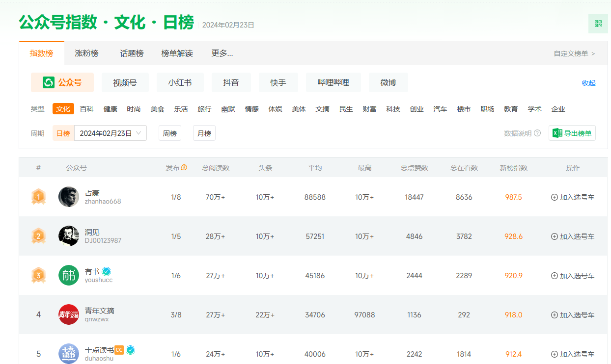Image resolution: width=611 pixels, height=364 pixels.
Task: Select the 日榜 period option
Action: 63,133
